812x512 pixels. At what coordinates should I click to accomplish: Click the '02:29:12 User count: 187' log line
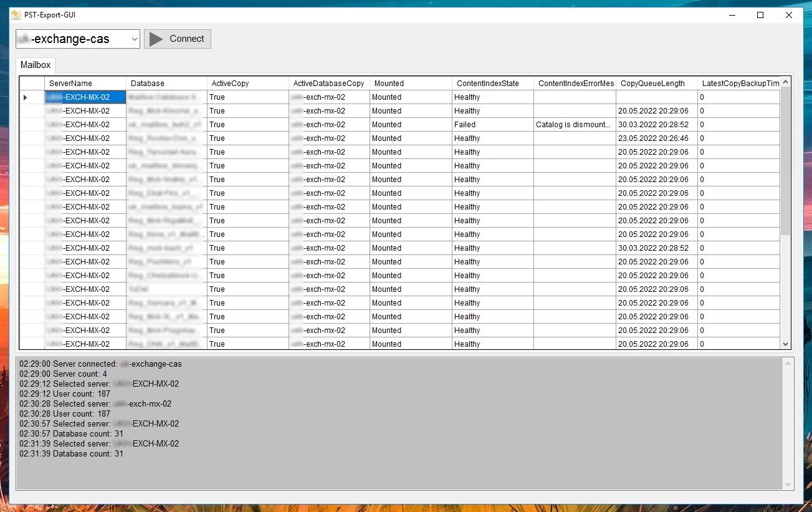pos(65,394)
